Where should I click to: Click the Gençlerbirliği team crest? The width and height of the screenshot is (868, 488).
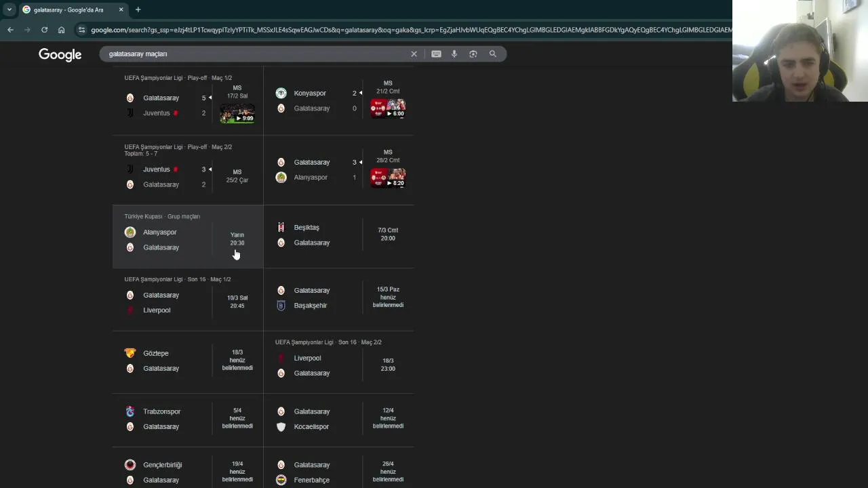[x=130, y=465]
